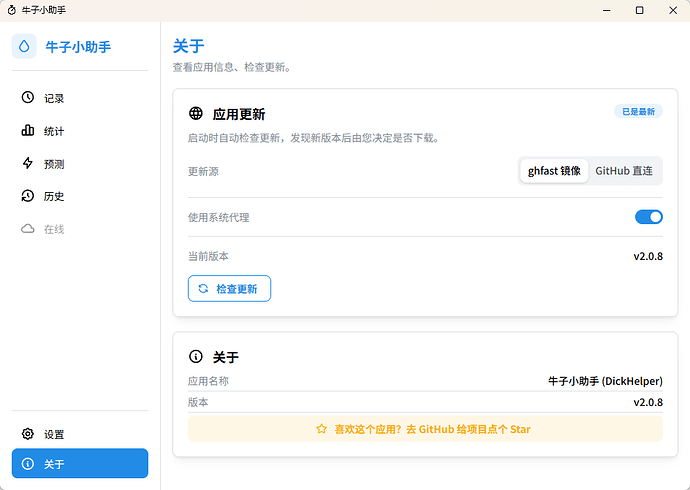Click the v2.0.8 value beside 当前版本
The width and height of the screenshot is (690, 490).
click(x=648, y=256)
